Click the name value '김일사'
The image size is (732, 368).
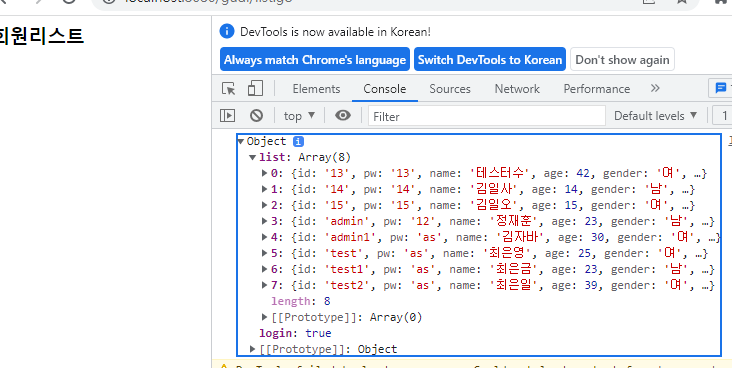point(496,189)
